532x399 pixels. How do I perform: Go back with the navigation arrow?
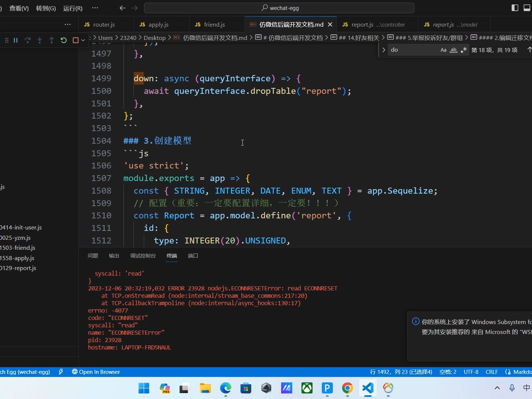point(123,8)
